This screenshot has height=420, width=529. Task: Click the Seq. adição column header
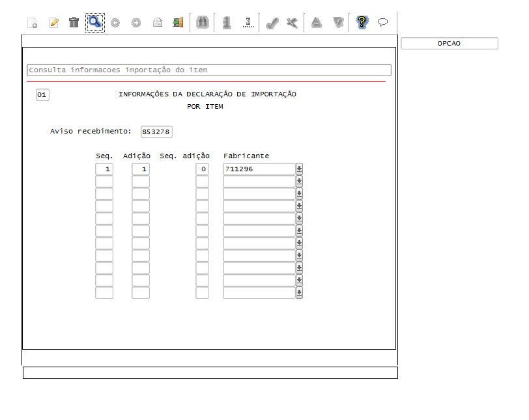pos(185,156)
